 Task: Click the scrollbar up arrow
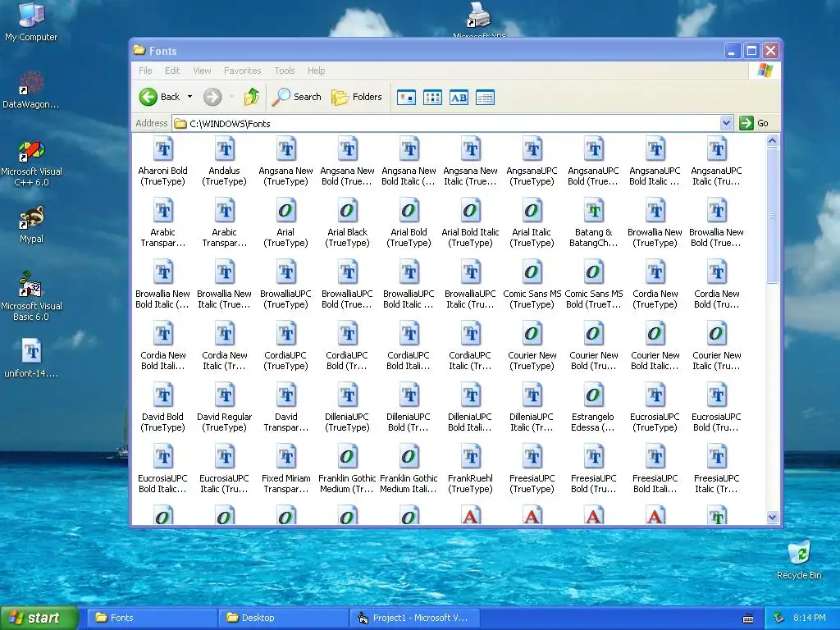772,141
